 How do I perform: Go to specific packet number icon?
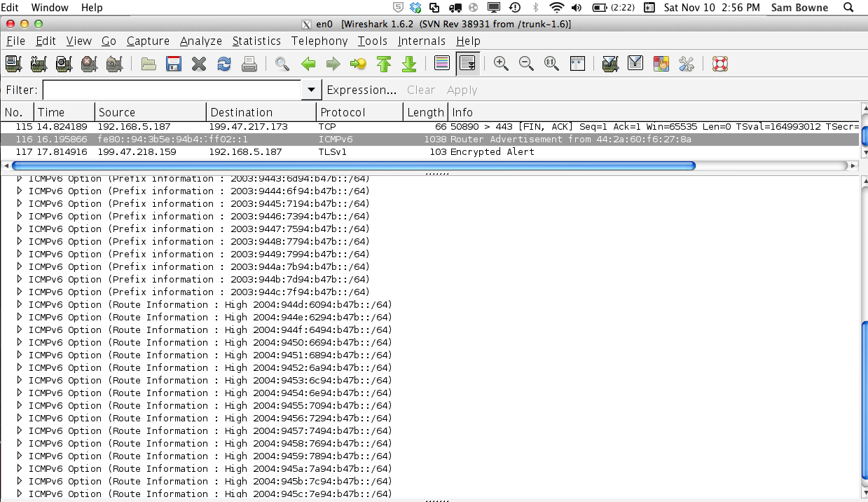[x=359, y=65]
